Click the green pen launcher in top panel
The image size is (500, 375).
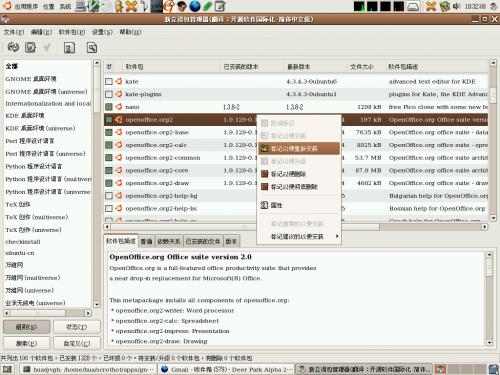pos(207,6)
